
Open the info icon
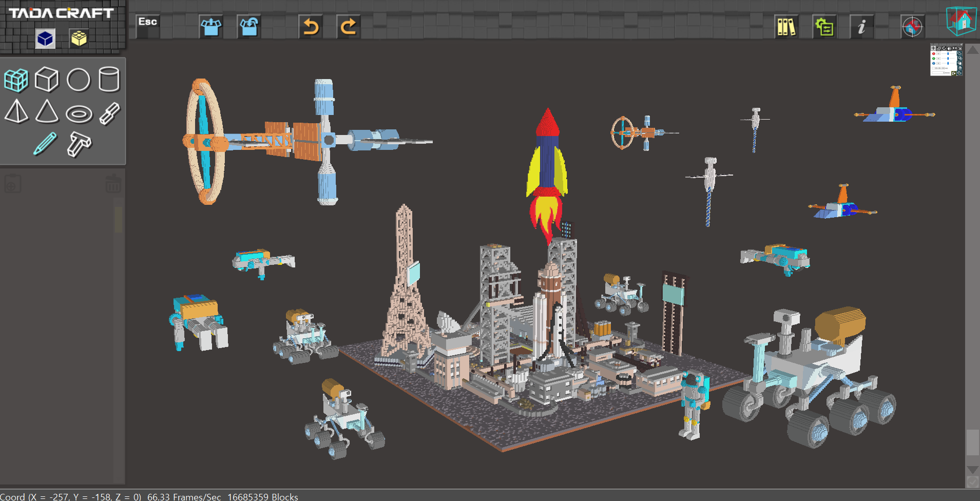click(x=862, y=27)
